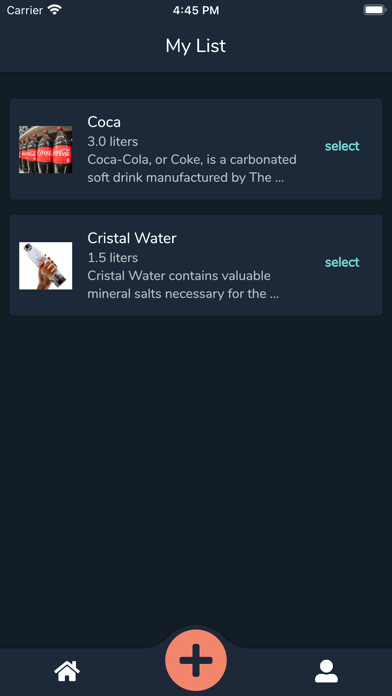
Task: Click the 3.0 liters label
Action: [x=112, y=142]
